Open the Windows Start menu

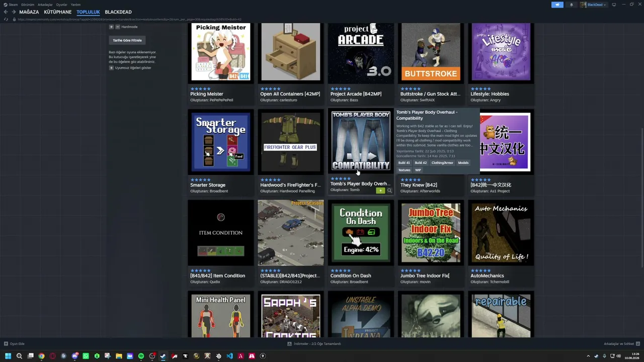click(x=8, y=356)
